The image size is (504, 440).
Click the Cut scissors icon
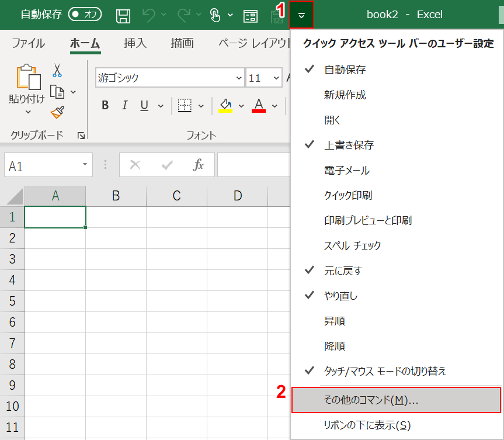(x=57, y=71)
